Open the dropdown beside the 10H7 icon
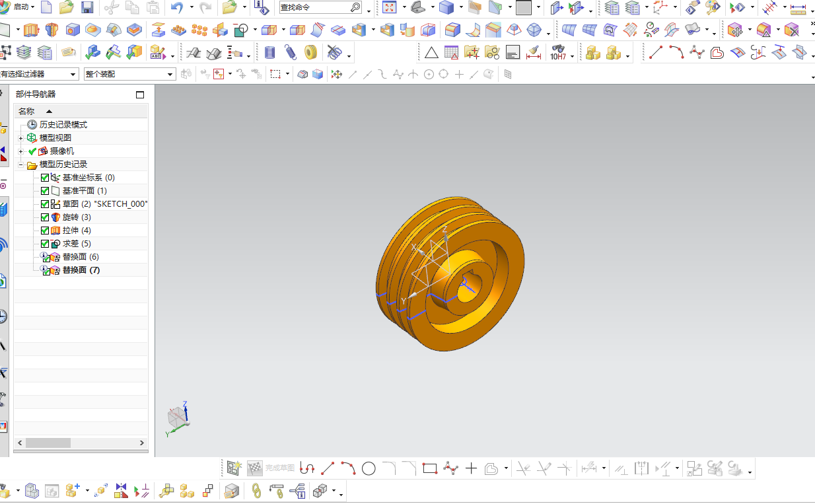This screenshot has width=815, height=504. (x=572, y=55)
